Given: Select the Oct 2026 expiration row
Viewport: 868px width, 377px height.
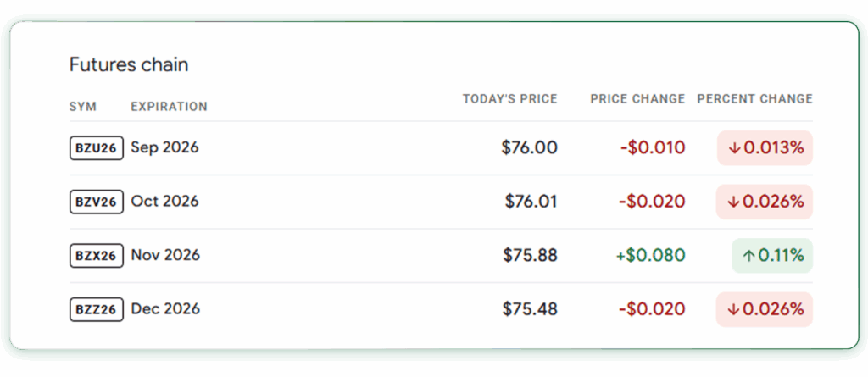Looking at the screenshot, I should pos(441,202).
